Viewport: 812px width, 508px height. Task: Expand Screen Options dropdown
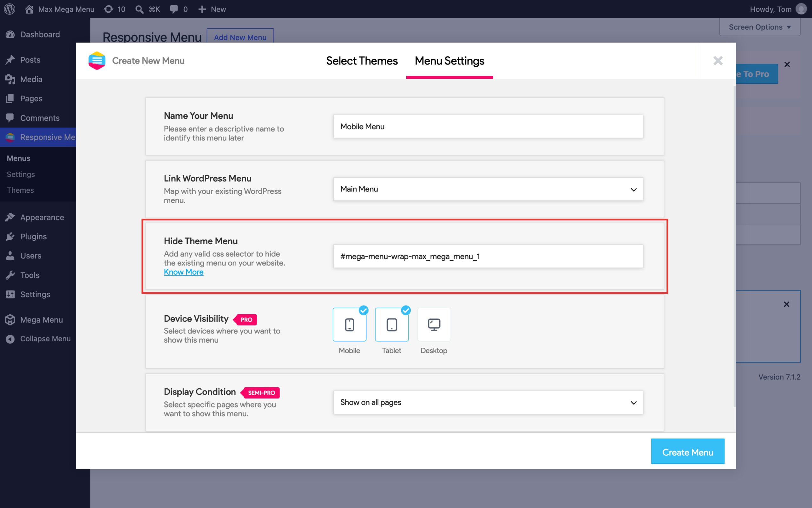tap(760, 27)
